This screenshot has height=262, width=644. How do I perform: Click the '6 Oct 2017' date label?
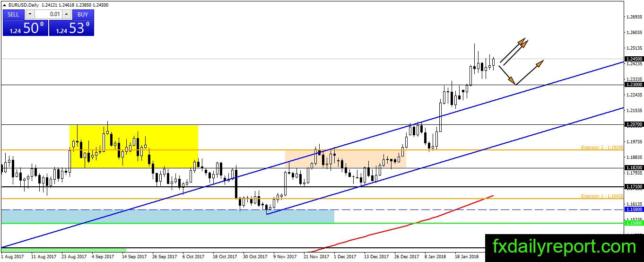[x=193, y=256]
